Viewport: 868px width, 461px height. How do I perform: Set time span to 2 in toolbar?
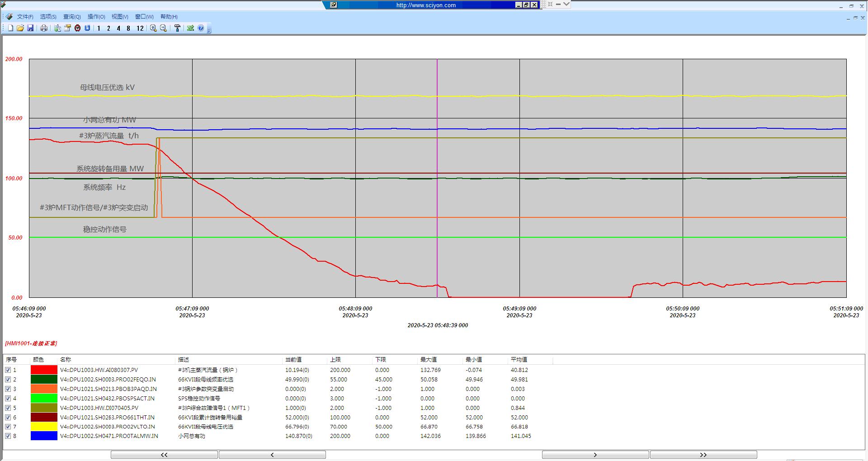coord(108,28)
